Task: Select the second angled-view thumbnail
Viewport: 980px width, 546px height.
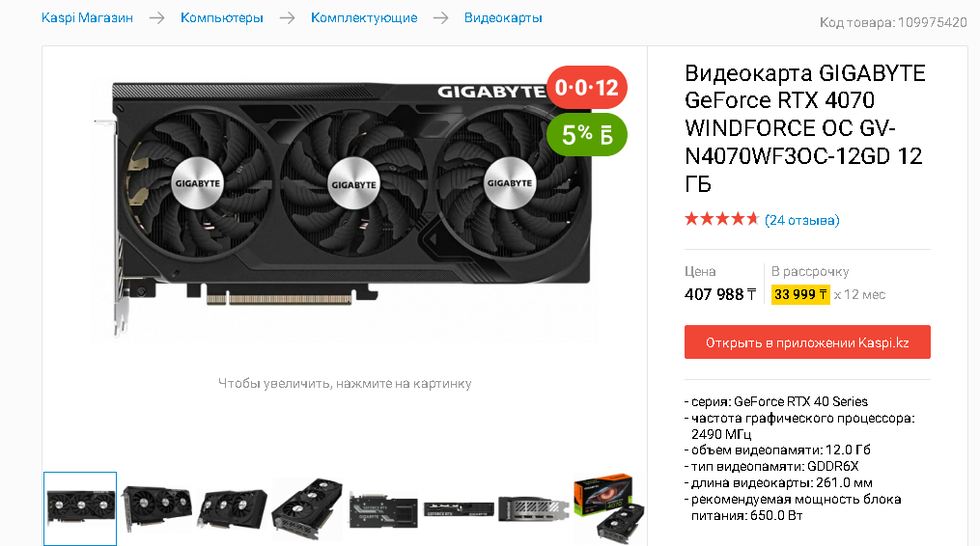Action: (x=156, y=508)
